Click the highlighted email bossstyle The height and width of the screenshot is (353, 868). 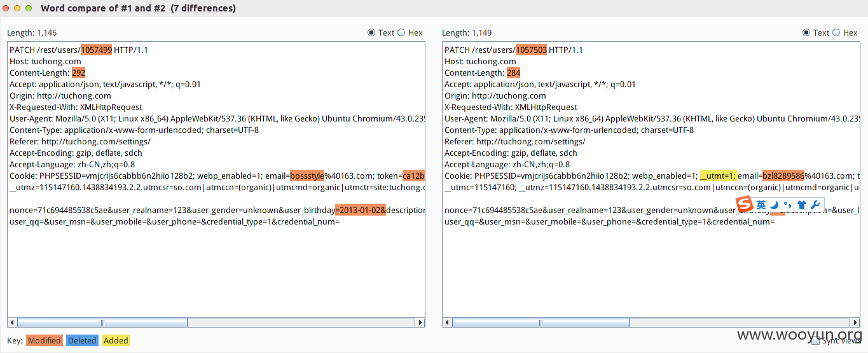[x=307, y=176]
